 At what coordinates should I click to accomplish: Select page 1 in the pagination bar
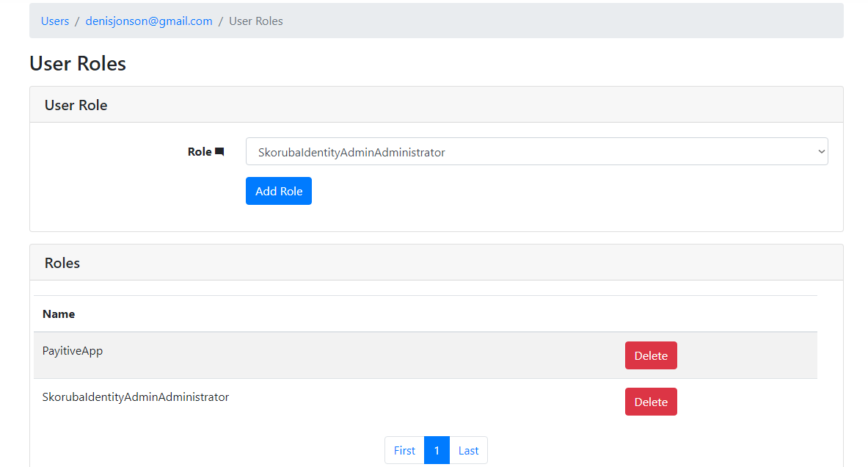[437, 449]
